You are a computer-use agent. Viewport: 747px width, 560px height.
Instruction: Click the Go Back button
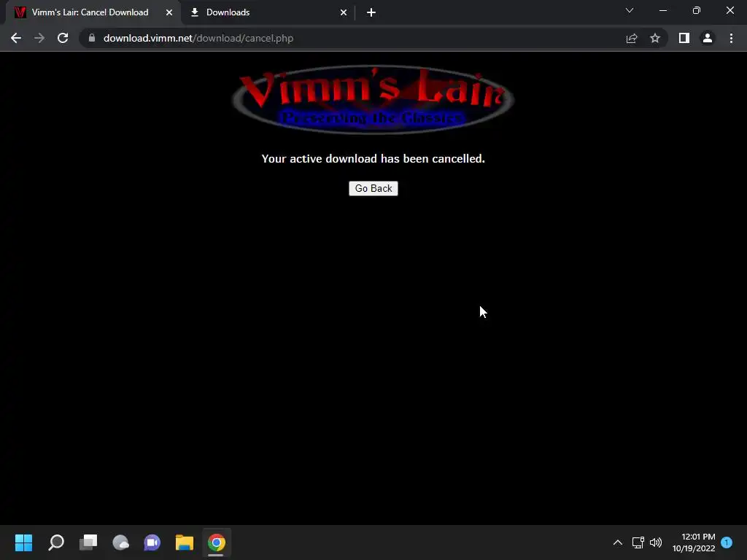point(373,189)
